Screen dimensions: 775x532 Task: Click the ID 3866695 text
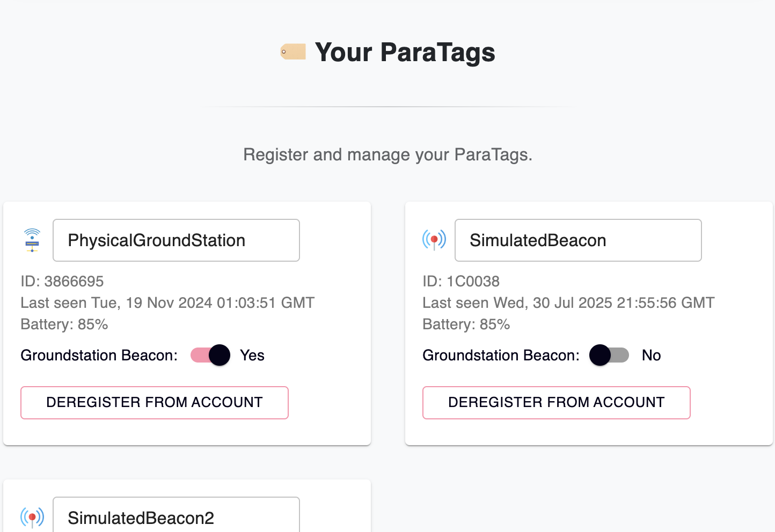[62, 281]
